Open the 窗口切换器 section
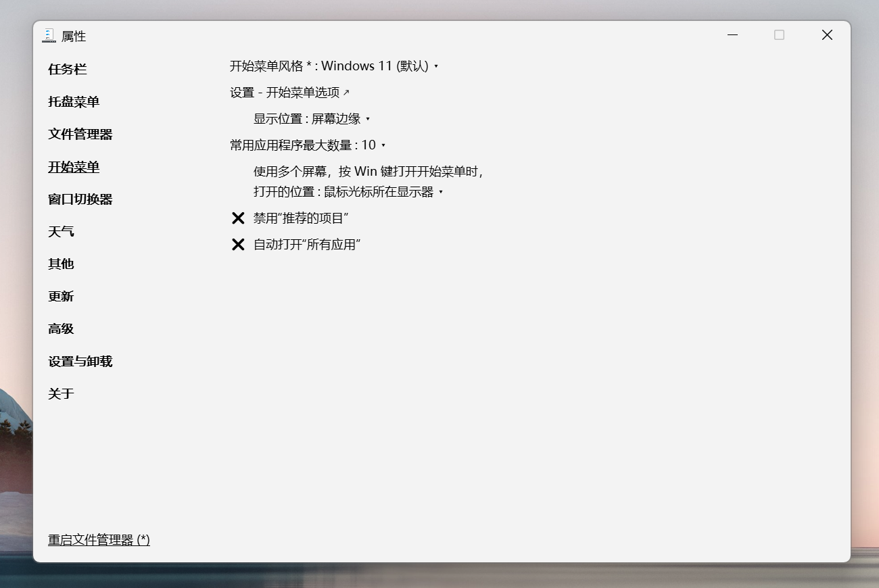This screenshot has height=588, width=879. pyautogui.click(x=80, y=199)
